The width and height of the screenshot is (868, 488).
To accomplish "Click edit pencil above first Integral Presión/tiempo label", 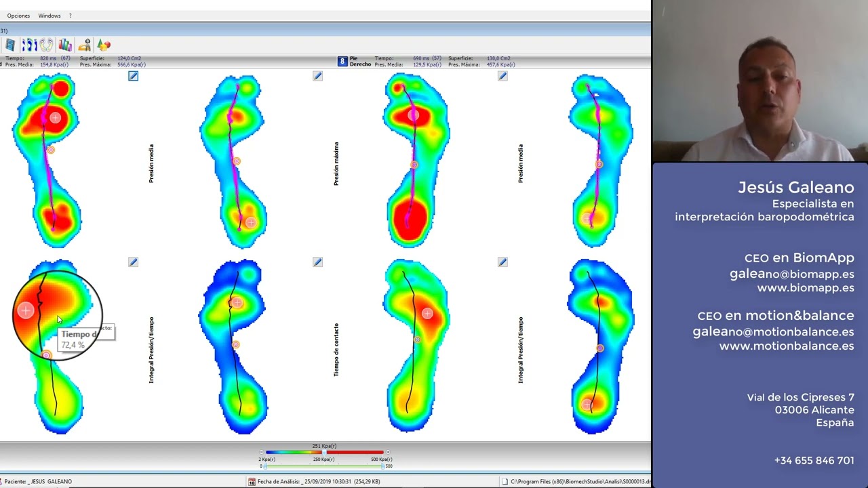I will [133, 262].
